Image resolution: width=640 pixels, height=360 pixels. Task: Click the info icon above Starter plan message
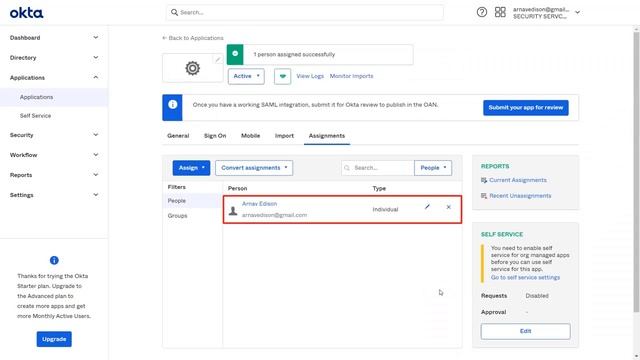pos(54,260)
